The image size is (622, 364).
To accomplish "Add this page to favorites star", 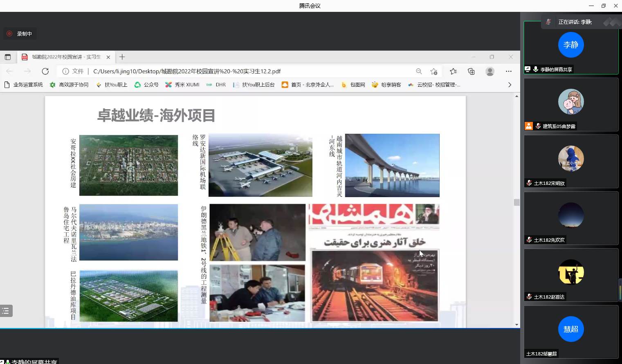I will coord(434,71).
